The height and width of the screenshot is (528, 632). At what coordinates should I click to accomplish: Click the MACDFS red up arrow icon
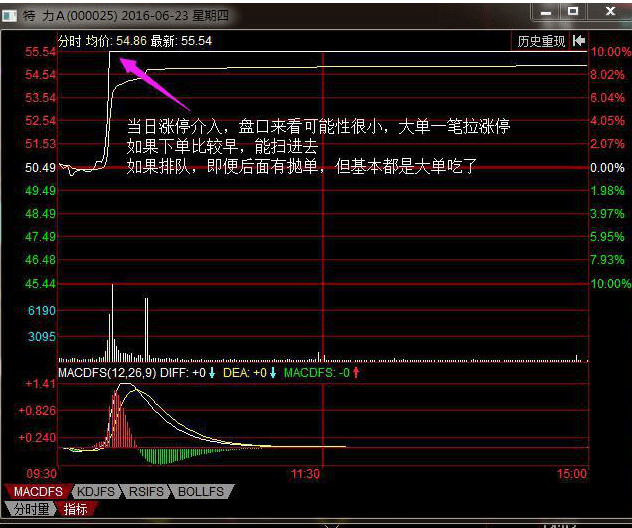[x=356, y=373]
